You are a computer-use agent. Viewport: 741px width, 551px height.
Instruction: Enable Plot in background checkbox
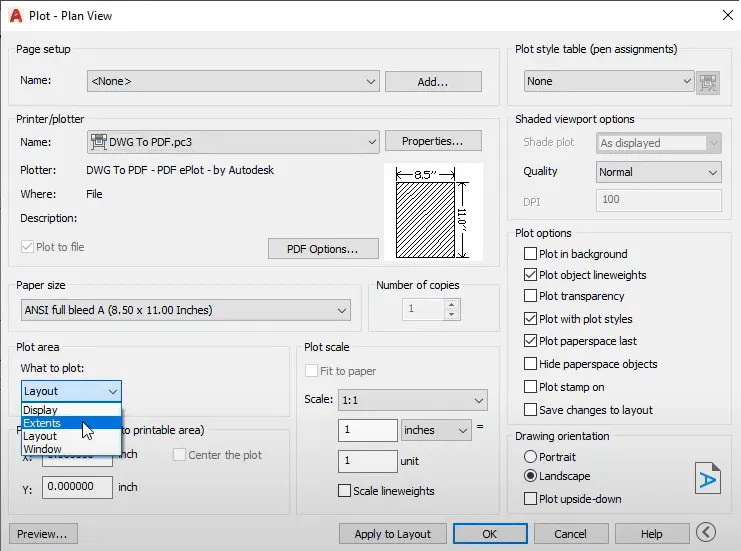click(530, 254)
